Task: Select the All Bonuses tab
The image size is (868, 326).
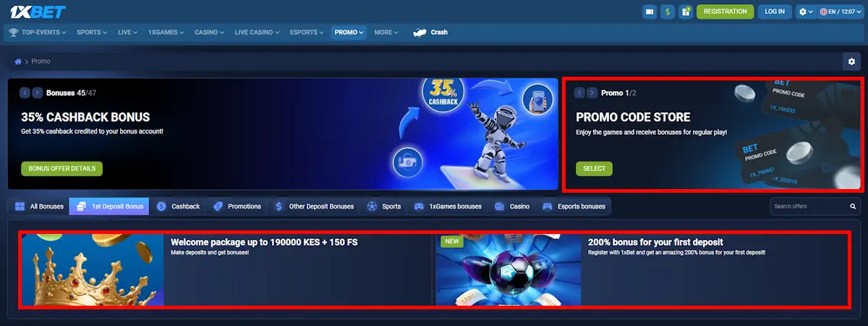Action: (39, 206)
